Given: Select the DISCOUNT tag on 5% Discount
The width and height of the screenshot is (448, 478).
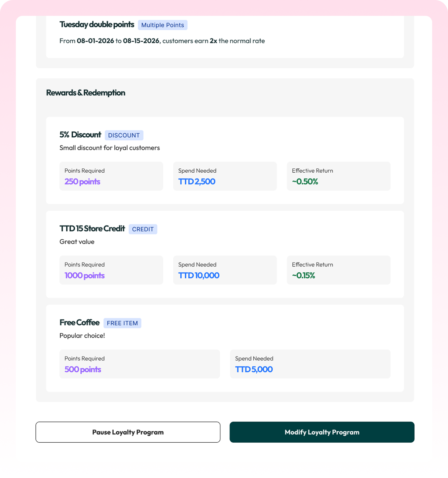Looking at the screenshot, I should click(124, 135).
